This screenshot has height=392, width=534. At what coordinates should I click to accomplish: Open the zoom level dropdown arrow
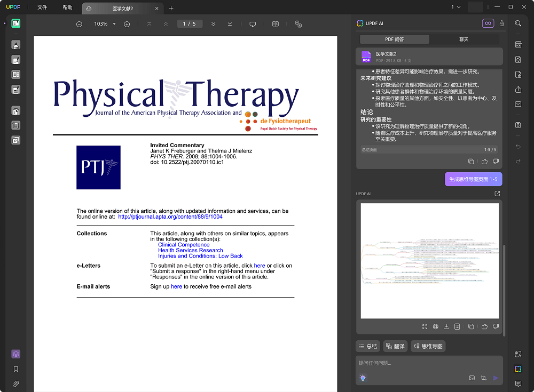click(114, 24)
